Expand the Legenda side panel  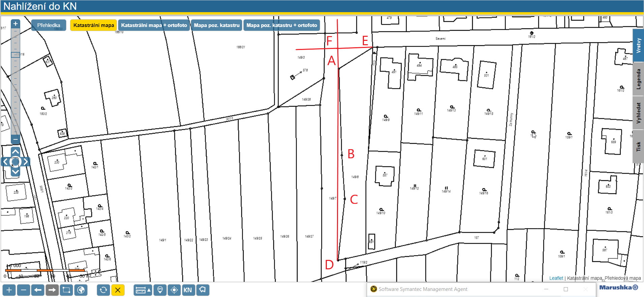(638, 79)
